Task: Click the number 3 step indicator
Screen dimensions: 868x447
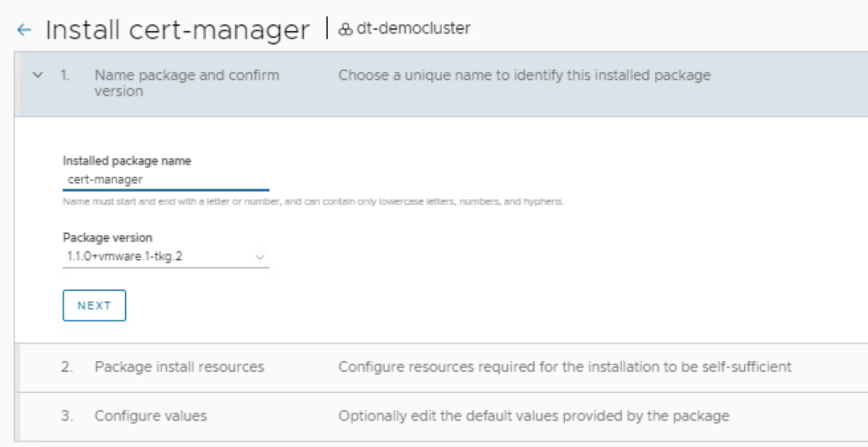Action: 66,416
